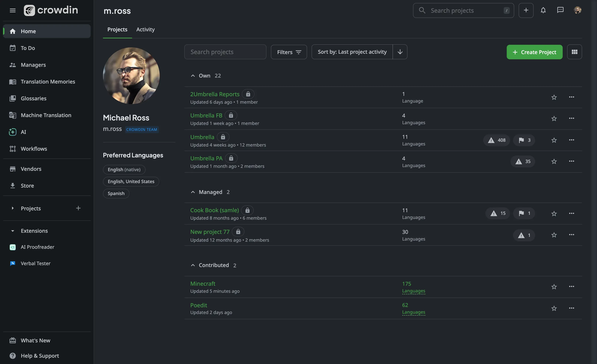Star the Cook Book (samle) project
The width and height of the screenshot is (597, 364).
click(x=554, y=214)
